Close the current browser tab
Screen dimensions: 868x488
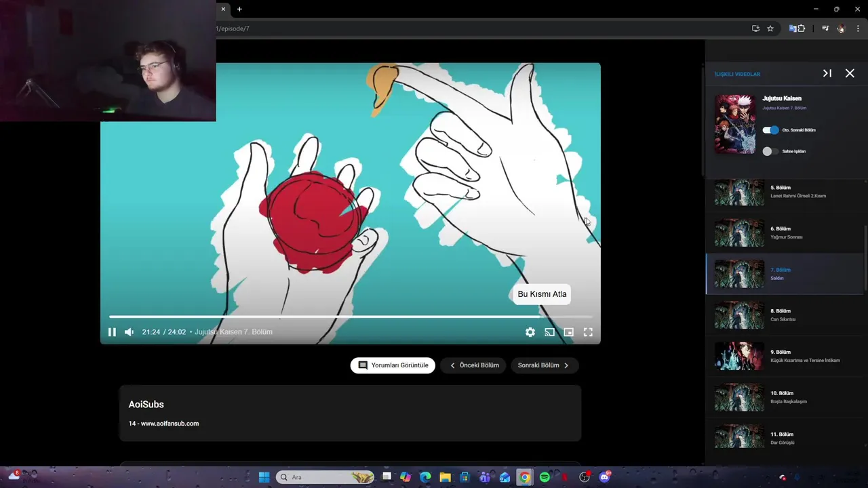(223, 9)
